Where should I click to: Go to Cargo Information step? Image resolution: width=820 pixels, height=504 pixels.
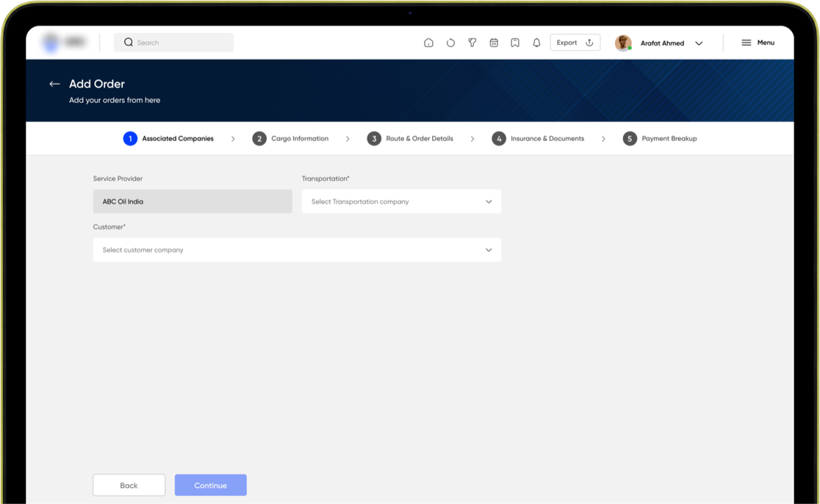tap(290, 139)
